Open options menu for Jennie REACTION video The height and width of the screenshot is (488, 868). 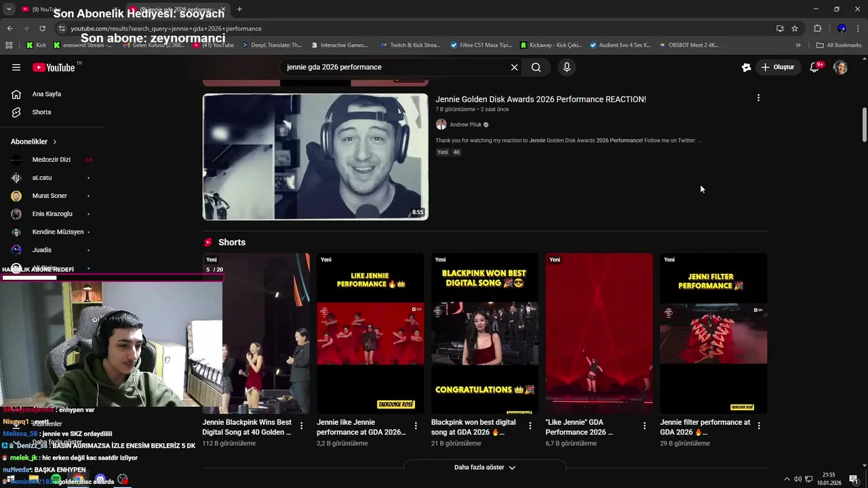pyautogui.click(x=758, y=98)
